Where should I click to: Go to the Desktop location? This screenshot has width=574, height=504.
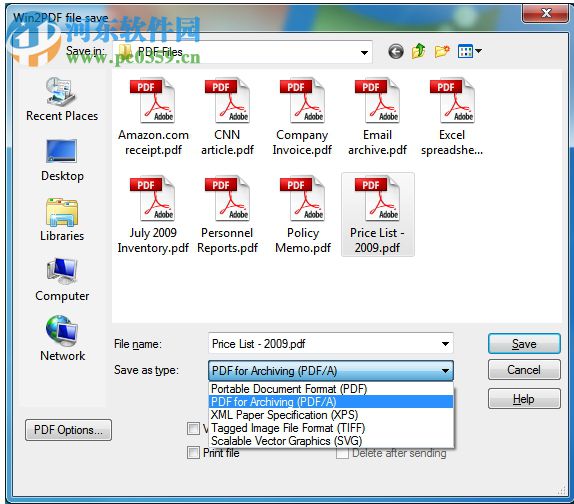62,160
